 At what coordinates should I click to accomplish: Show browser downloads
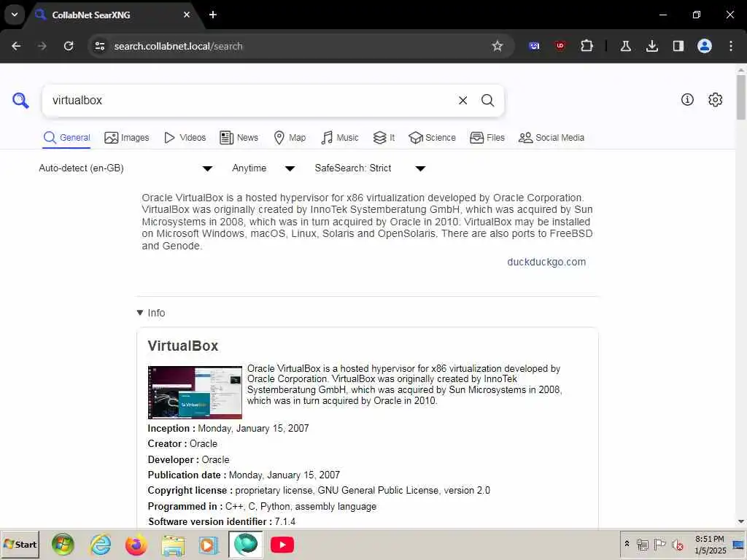pos(651,46)
